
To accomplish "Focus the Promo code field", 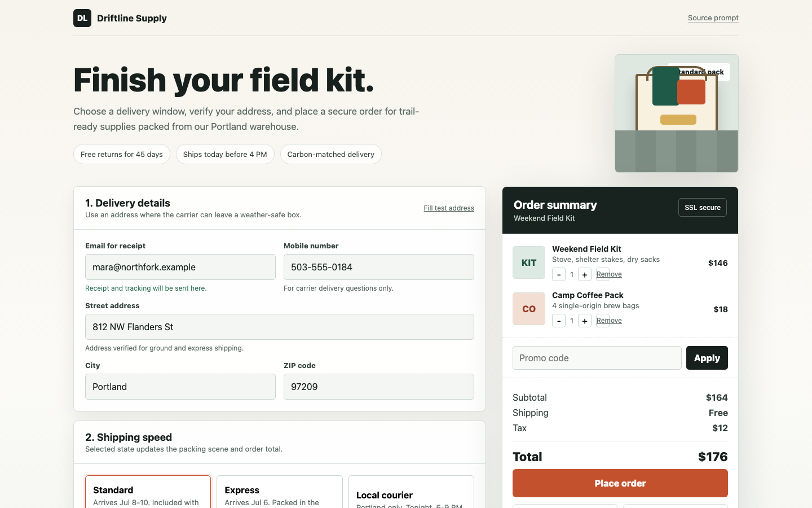I will (597, 358).
